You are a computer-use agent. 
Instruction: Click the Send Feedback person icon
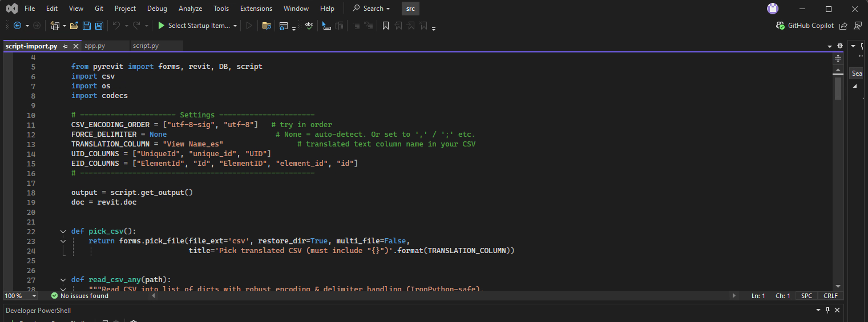tap(857, 26)
